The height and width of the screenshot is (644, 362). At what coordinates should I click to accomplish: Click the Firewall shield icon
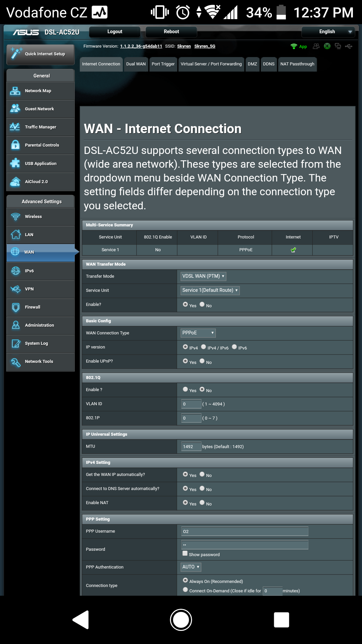(15, 307)
